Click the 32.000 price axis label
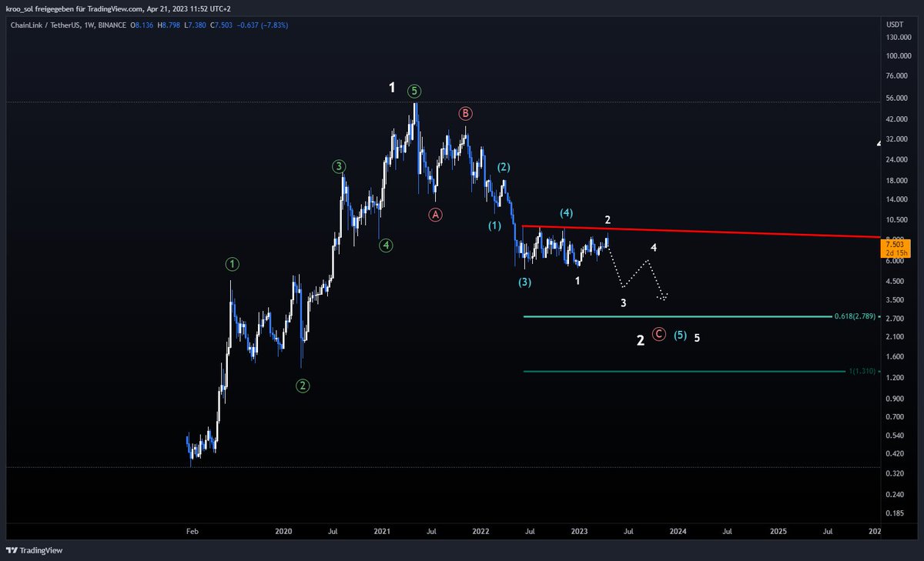The height and width of the screenshot is (561, 924). pyautogui.click(x=897, y=139)
